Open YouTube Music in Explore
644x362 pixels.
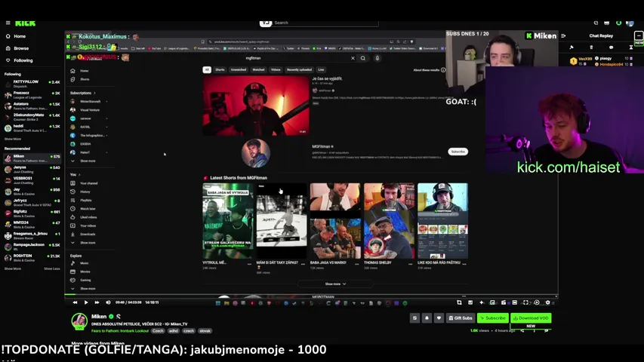[81, 263]
